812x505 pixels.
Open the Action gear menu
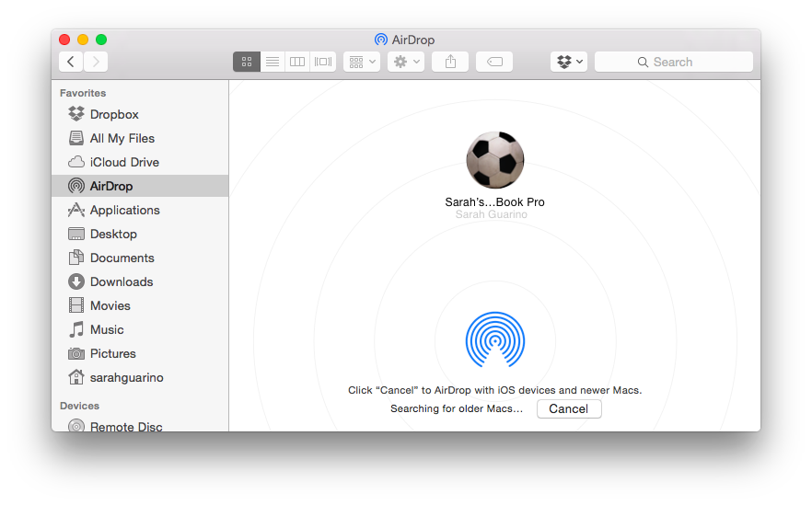[405, 62]
